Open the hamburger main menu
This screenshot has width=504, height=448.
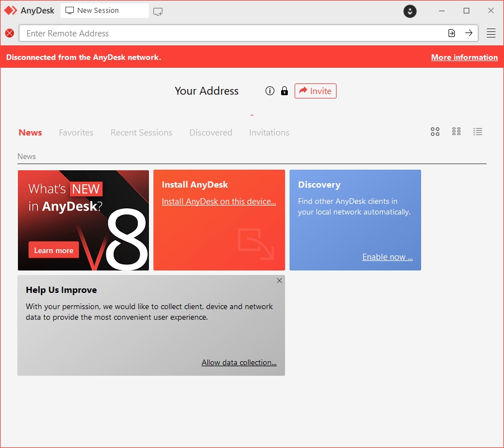tap(491, 32)
